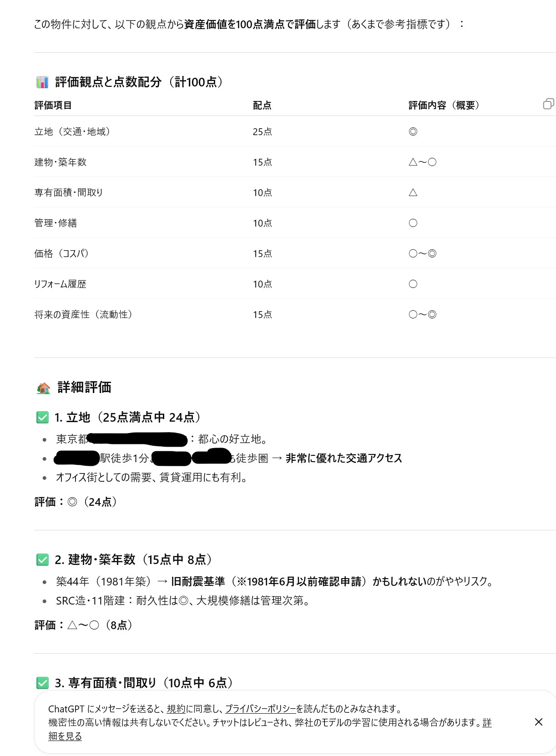Dismiss the ChatGPT privacy notice banner
This screenshot has width=556, height=756.
(539, 722)
